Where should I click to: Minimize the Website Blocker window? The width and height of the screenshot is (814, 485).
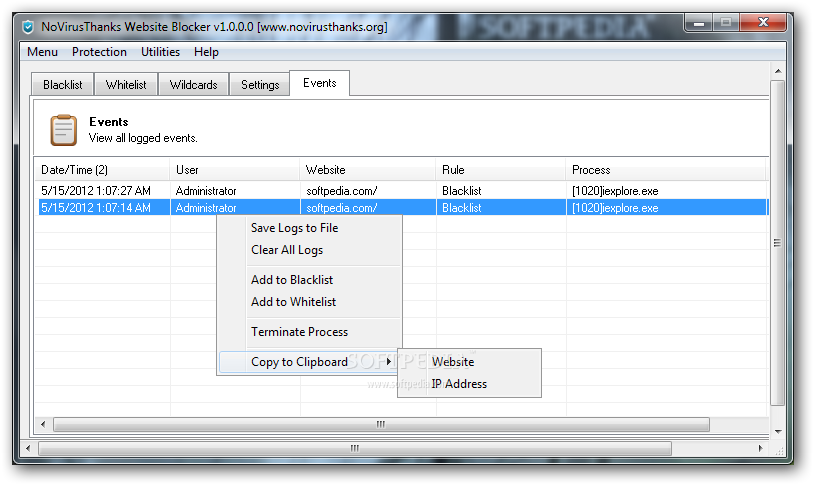click(699, 23)
